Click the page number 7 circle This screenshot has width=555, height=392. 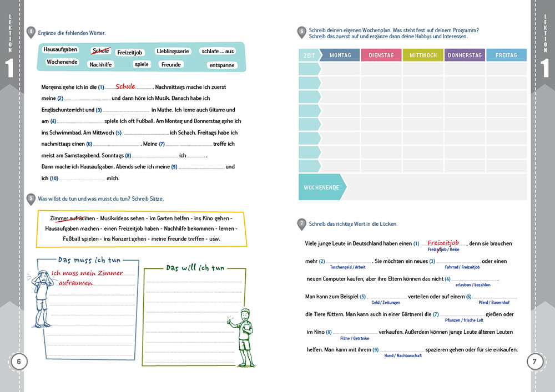(x=534, y=362)
